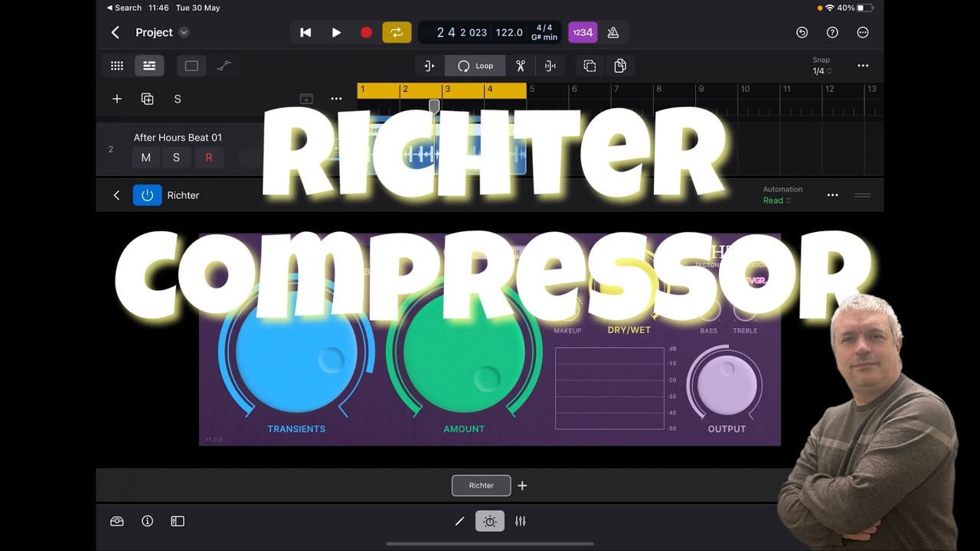Toggle the global Solo S button
This screenshot has width=980, height=551.
(x=178, y=99)
